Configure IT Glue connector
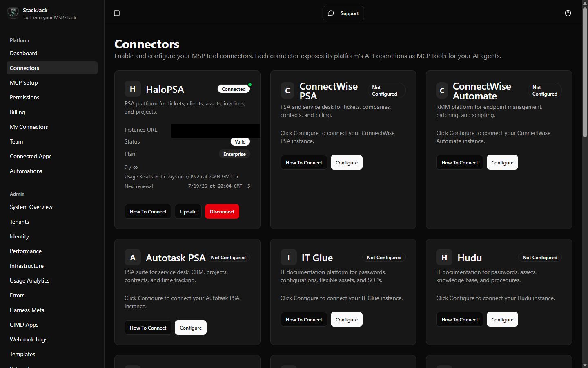588x368 pixels. [x=347, y=319]
